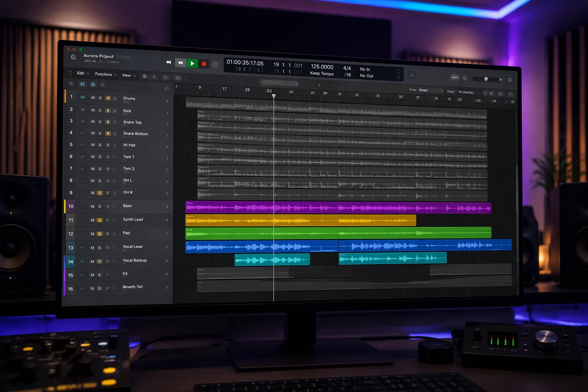Expand the Pad track arrow
Screen dimensions: 588x392
pyautogui.click(x=167, y=234)
